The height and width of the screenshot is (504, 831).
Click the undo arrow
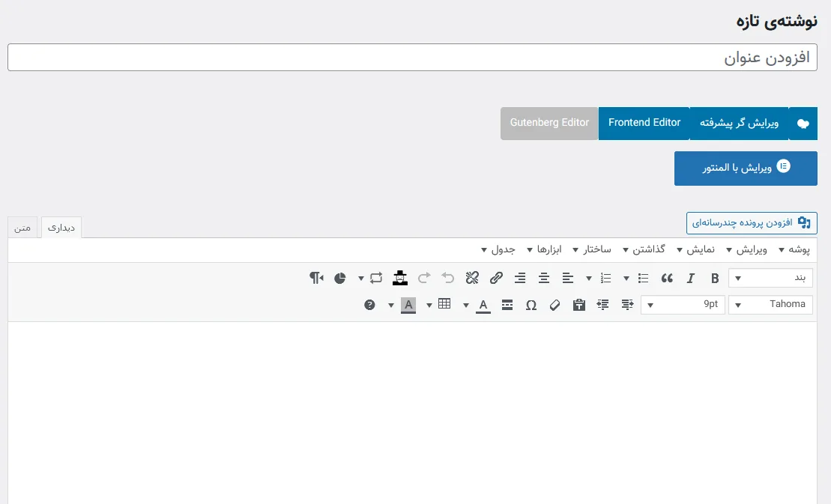[x=448, y=278]
